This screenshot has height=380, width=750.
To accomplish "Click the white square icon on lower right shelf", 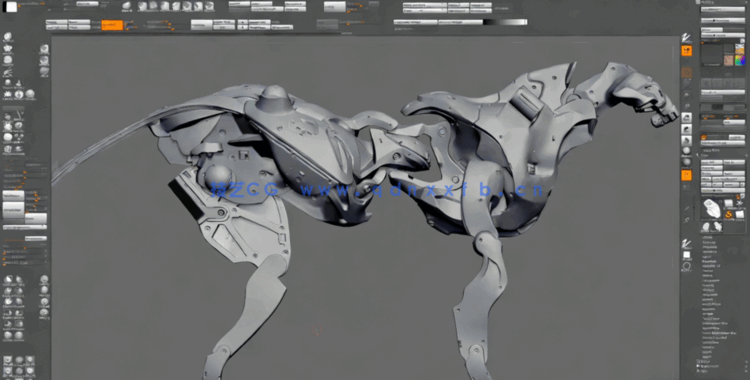I will 686,255.
